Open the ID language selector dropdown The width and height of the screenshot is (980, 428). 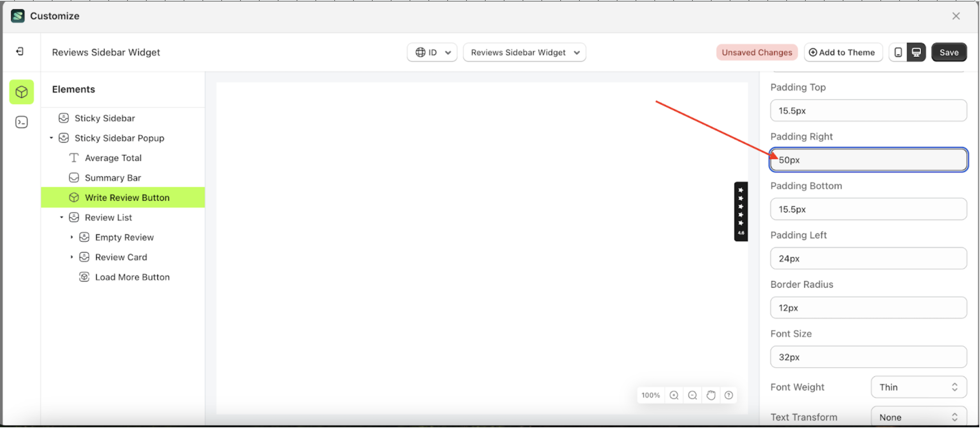[x=432, y=52]
